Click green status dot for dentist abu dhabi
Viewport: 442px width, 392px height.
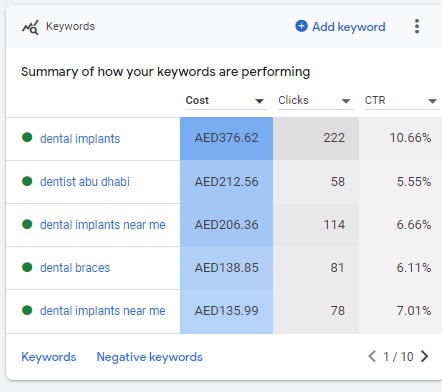[27, 181]
